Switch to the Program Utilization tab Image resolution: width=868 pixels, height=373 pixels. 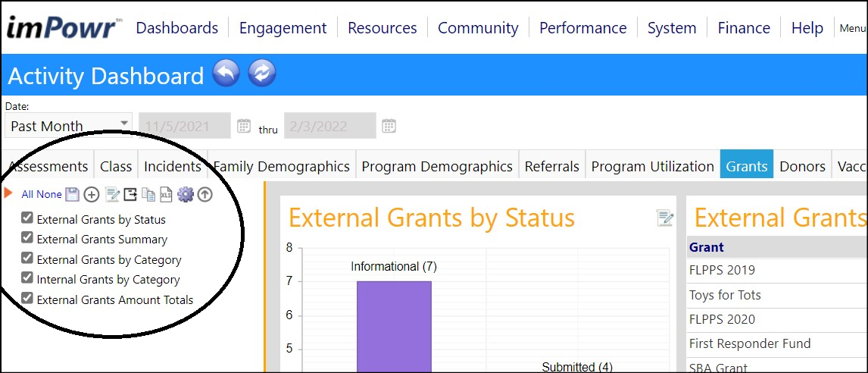point(653,166)
